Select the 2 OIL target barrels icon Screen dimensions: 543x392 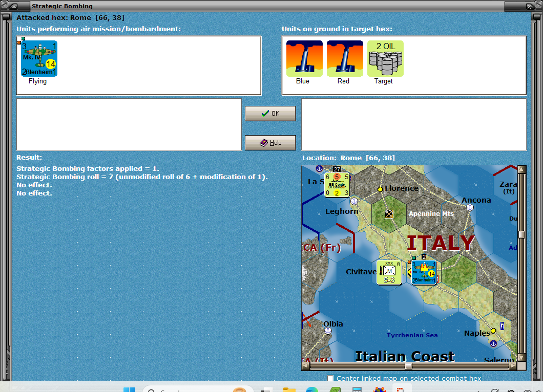(385, 58)
